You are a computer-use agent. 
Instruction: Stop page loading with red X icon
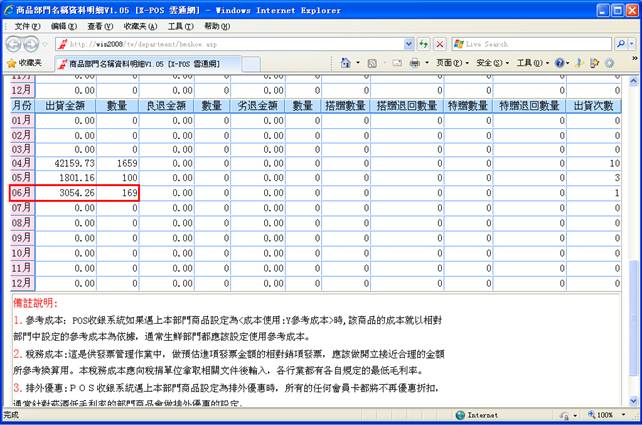coord(440,44)
